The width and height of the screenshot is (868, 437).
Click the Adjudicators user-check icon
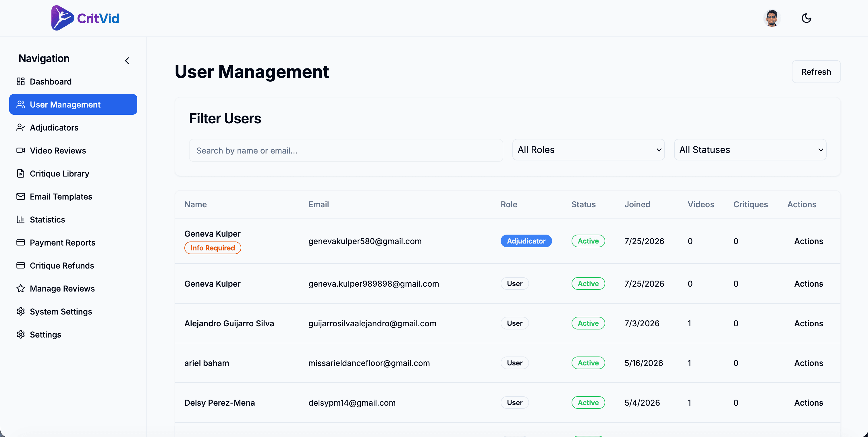(21, 127)
